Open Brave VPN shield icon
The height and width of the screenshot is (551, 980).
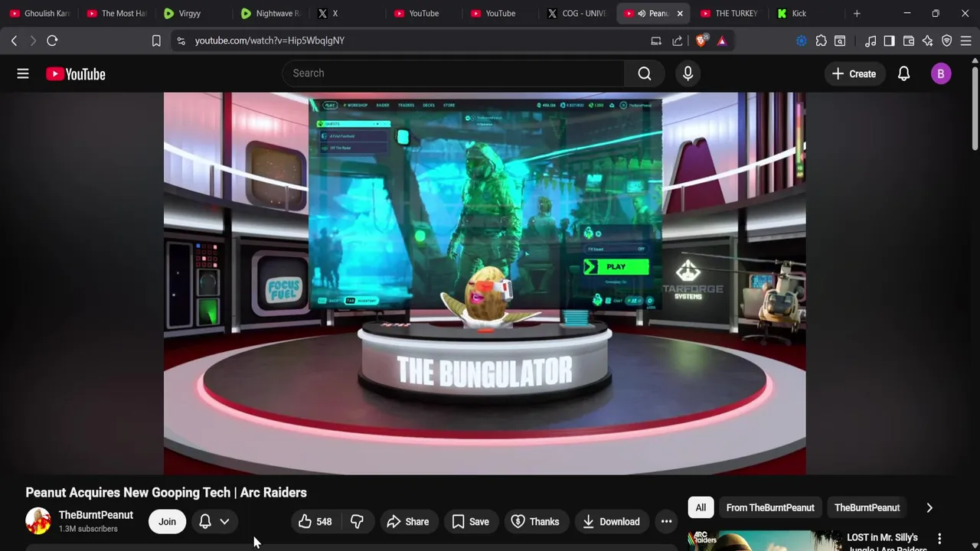point(947,41)
